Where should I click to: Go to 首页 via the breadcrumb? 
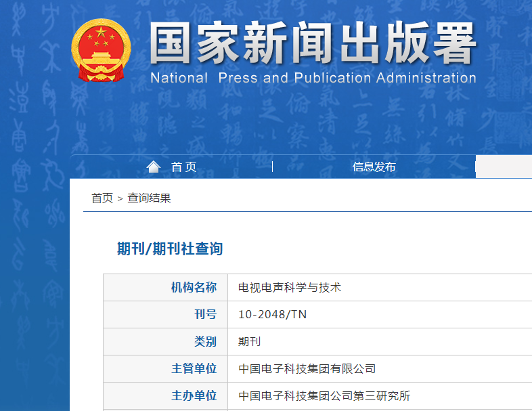pyautogui.click(x=102, y=198)
